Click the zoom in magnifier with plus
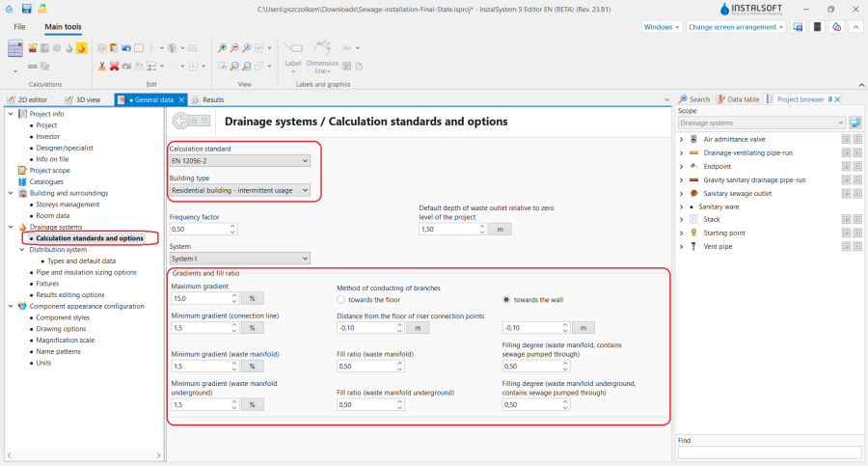868x466 pixels. pyautogui.click(x=222, y=48)
